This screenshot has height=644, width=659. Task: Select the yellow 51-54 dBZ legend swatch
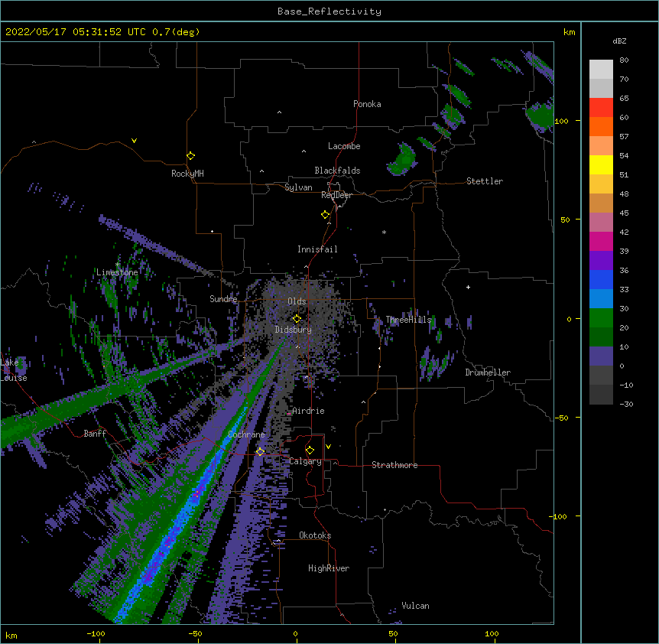[601, 164]
